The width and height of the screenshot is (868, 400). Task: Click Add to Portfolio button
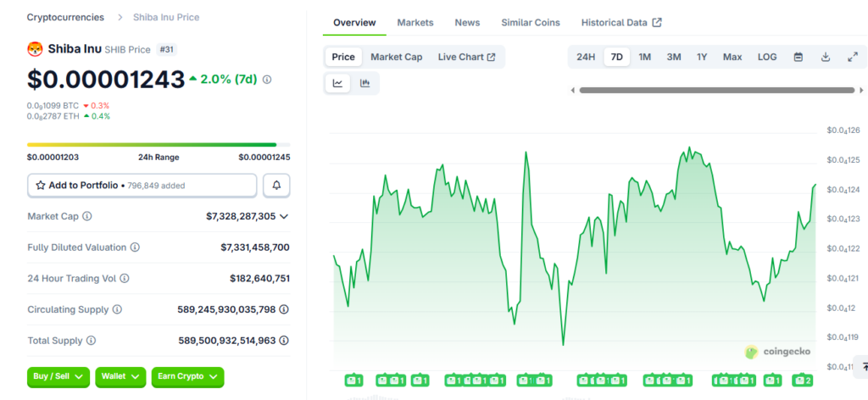tap(142, 185)
